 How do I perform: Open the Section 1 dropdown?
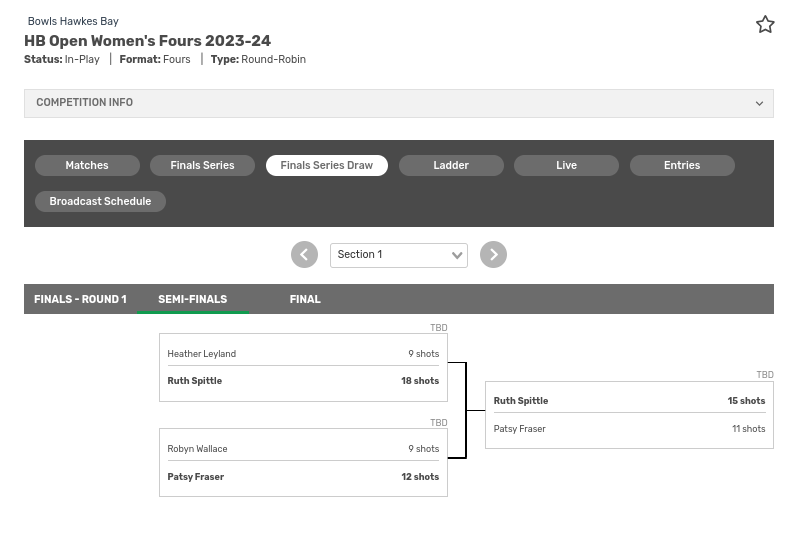[x=398, y=255]
